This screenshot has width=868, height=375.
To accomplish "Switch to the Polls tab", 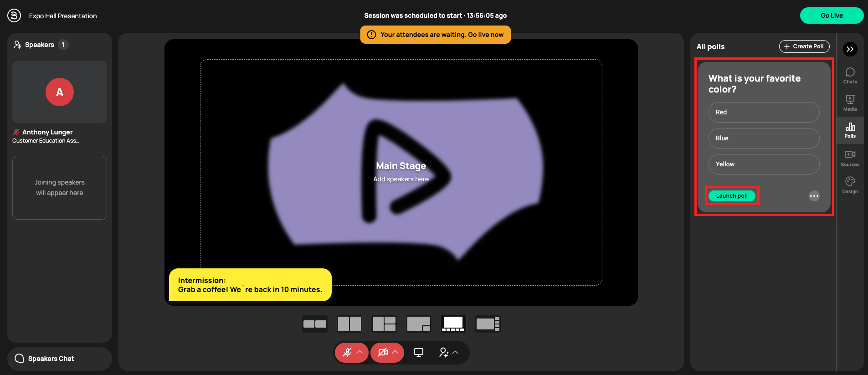I will point(850,130).
